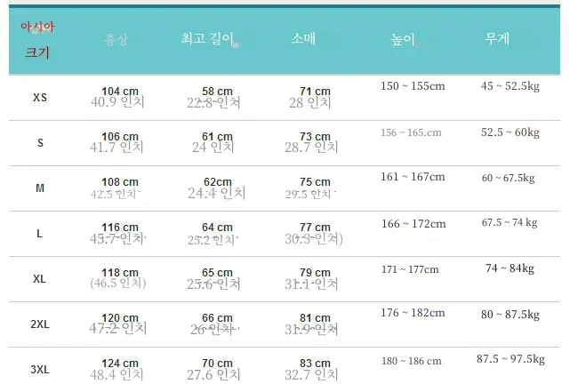Click the 아시아 크기 header cell

[37, 40]
